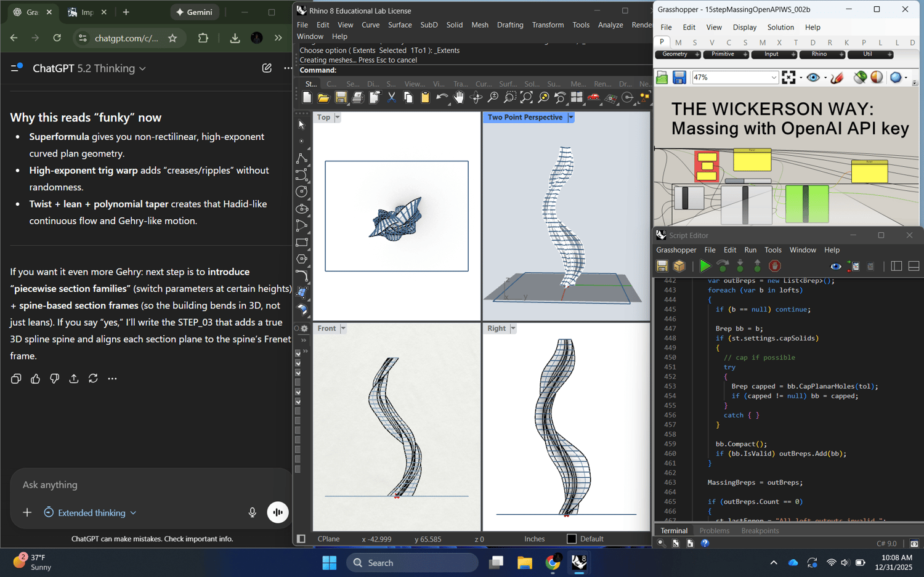Image resolution: width=924 pixels, height=577 pixels.
Task: Open the Front viewport dropdown menu
Action: point(343,329)
